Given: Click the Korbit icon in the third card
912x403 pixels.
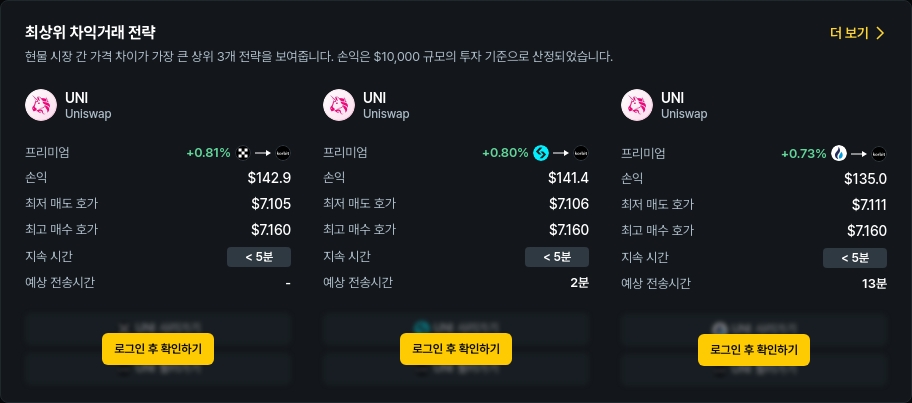Looking at the screenshot, I should point(879,154).
